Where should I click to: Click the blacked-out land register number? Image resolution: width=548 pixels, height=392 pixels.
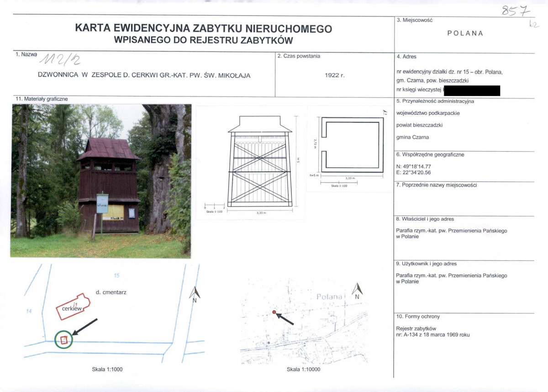(472, 90)
